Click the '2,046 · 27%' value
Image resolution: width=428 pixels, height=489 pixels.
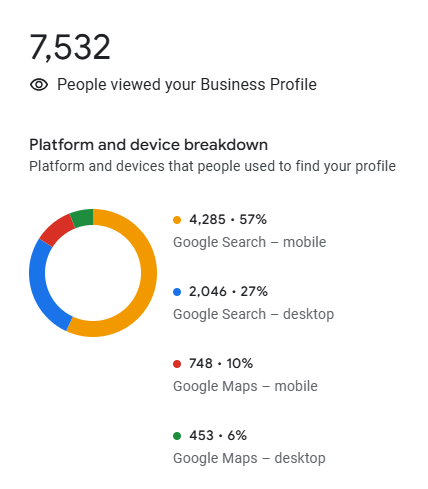pyautogui.click(x=228, y=292)
